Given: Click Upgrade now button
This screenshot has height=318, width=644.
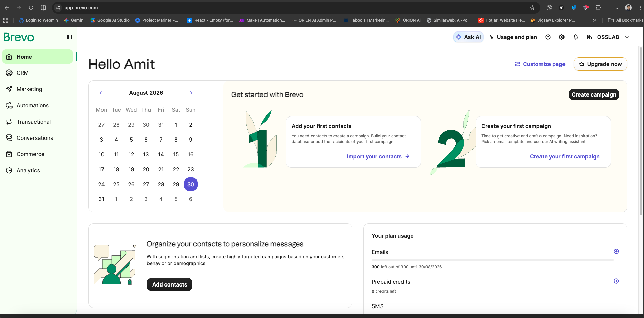Looking at the screenshot, I should [x=600, y=64].
